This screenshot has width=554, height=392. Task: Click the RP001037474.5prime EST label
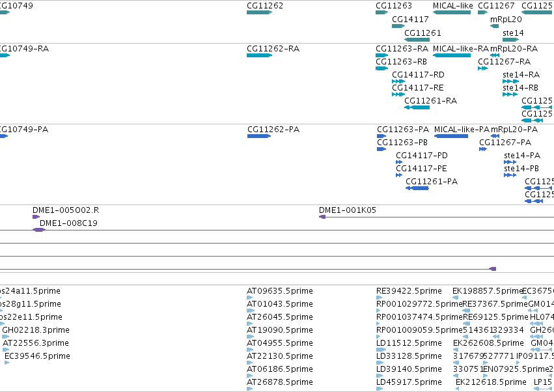tap(419, 317)
